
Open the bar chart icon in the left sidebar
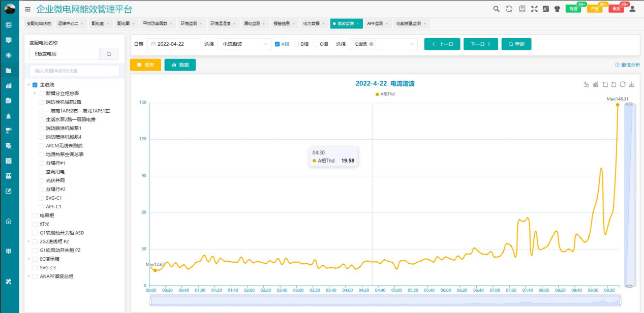(9, 85)
